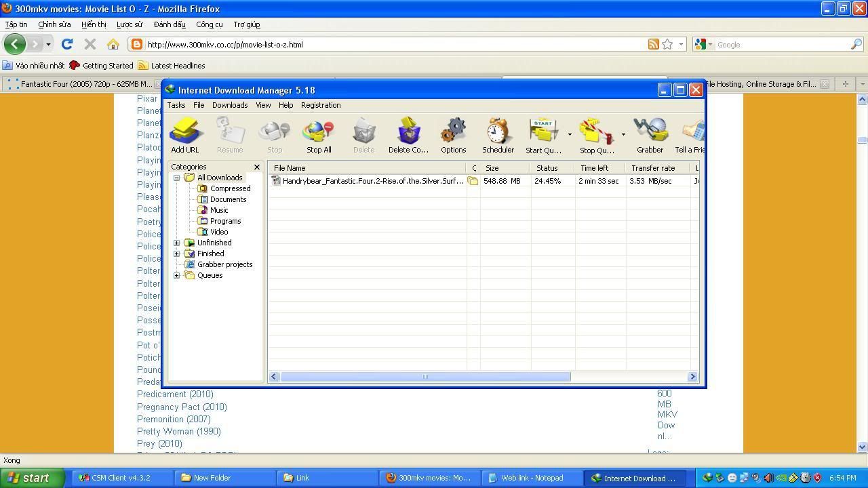Open the search engine dropdown next to Google icon
This screenshot has width=868, height=488.
pyautogui.click(x=710, y=44)
